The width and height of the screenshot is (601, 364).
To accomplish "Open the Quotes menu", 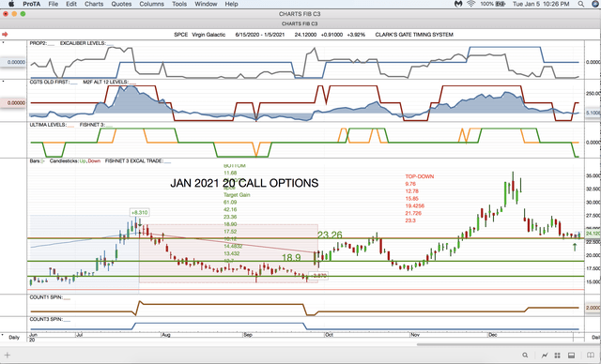I will pos(121,4).
